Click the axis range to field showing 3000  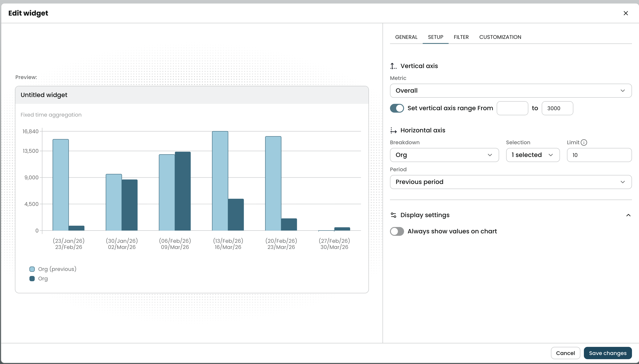(557, 108)
